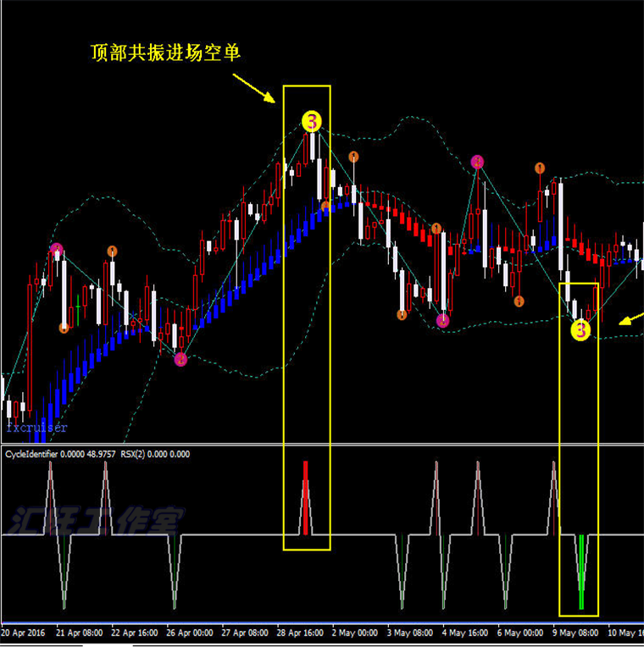This screenshot has width=644, height=652.
Task: Click the yellow Chinese annotation text at top
Action: pyautogui.click(x=165, y=52)
